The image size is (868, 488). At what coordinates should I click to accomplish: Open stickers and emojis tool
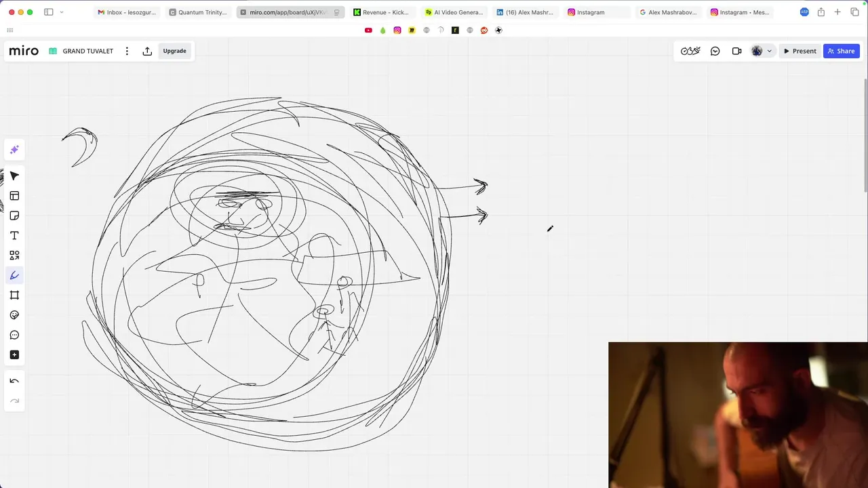coord(14,315)
